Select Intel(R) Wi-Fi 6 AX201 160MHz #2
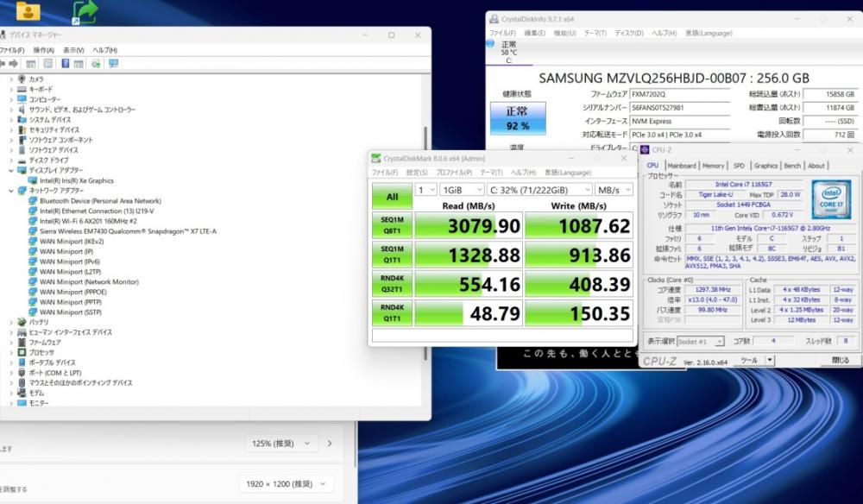This screenshot has width=863, height=504. click(x=88, y=221)
